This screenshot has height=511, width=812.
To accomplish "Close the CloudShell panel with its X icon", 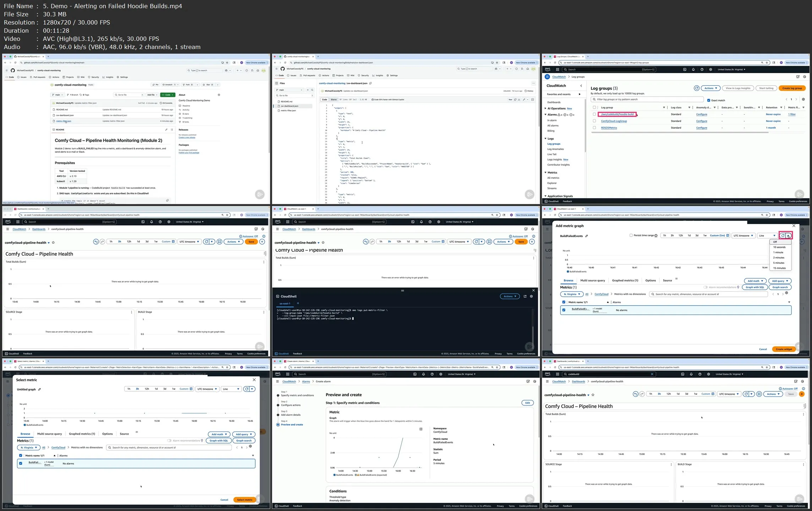I will (533, 290).
